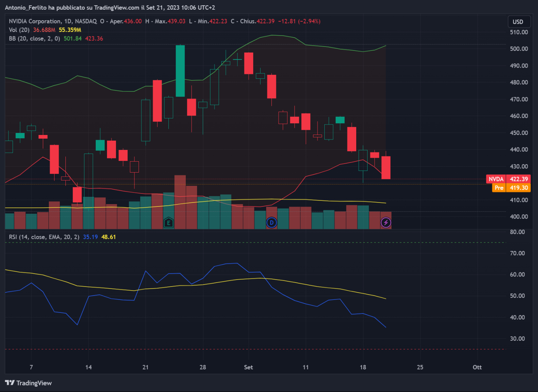This screenshot has width=538, height=392.
Task: Click the 80.00 RSI scale label
Action: coord(517,232)
